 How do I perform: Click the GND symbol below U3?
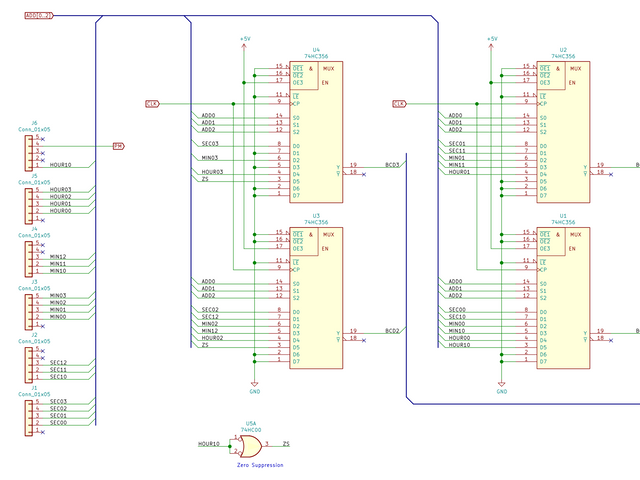(x=255, y=382)
